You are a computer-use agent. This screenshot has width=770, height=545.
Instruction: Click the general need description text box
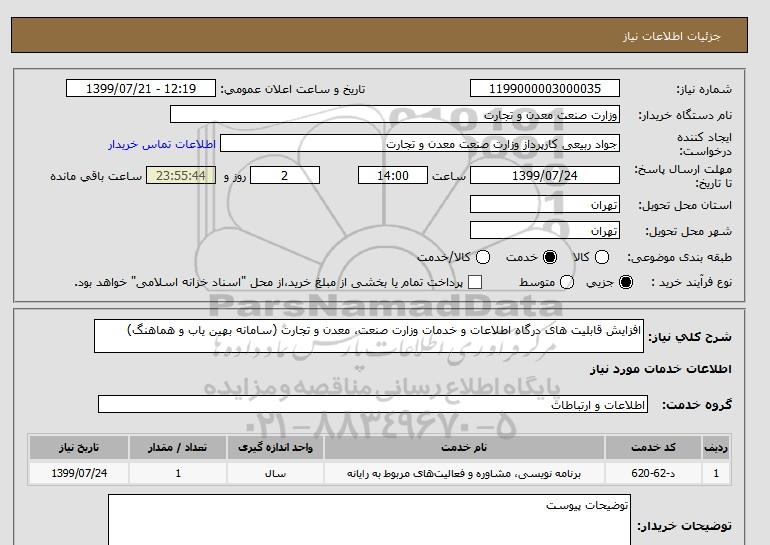(369, 336)
